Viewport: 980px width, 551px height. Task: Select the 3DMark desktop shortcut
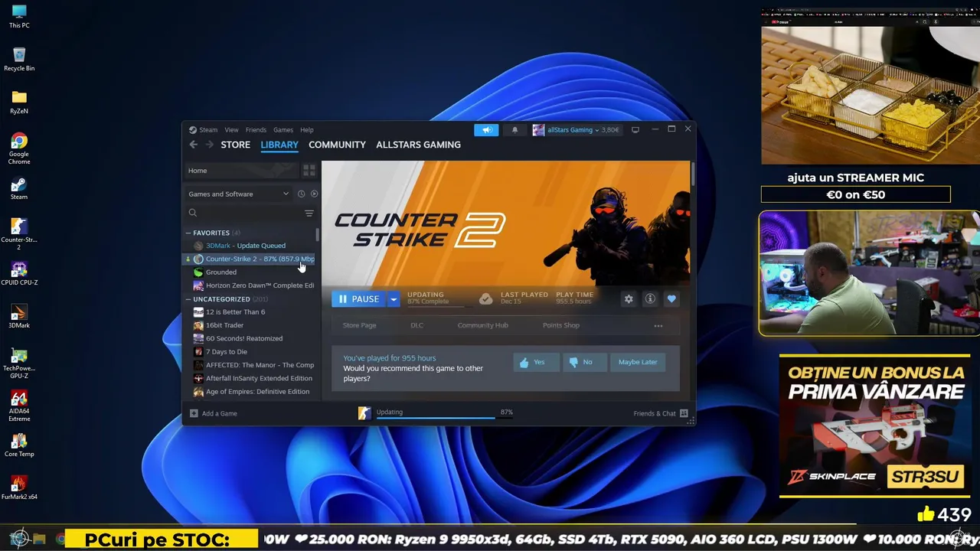[x=19, y=316]
